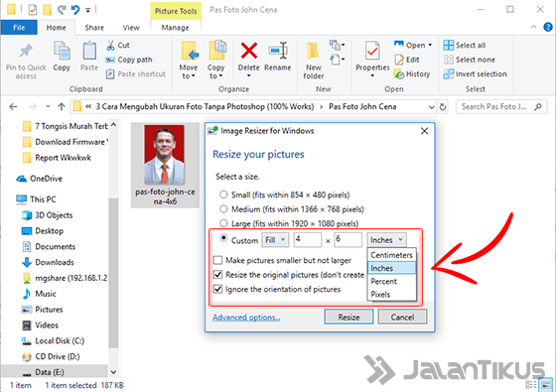
Task: Refresh the folder with address bar refresh icon
Action: click(443, 107)
